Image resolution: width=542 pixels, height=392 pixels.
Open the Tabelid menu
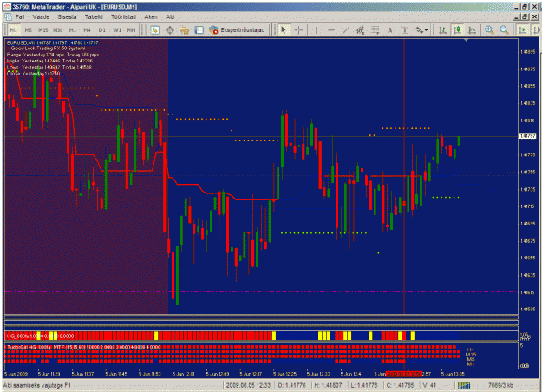tap(94, 16)
